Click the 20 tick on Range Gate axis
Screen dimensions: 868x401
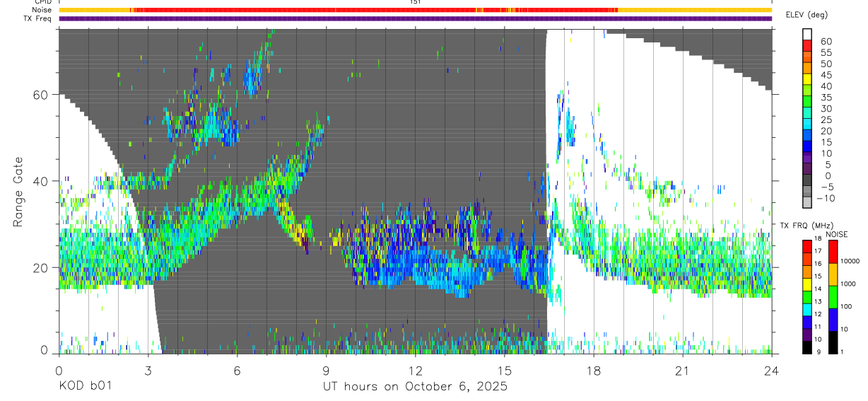coord(41,267)
